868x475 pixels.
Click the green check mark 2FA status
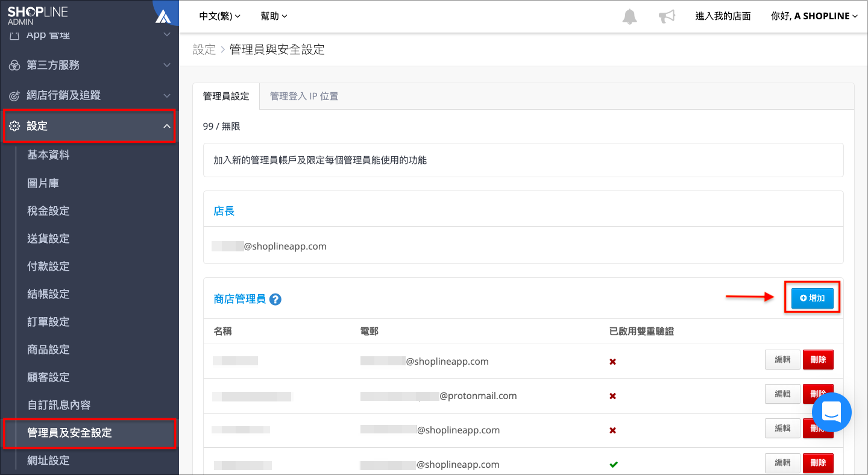point(614,465)
